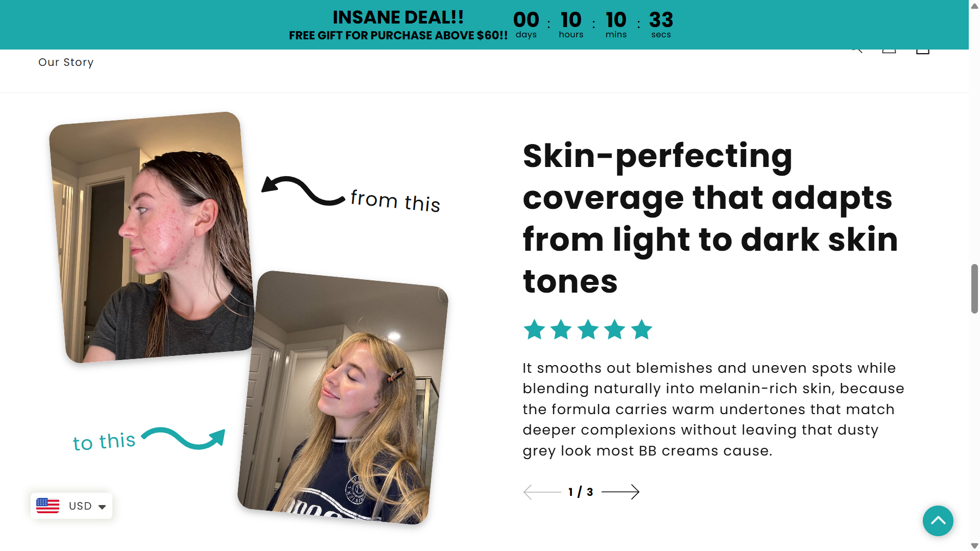980x551 pixels.
Task: Click the 1 / 3 slide counter
Action: tap(581, 492)
